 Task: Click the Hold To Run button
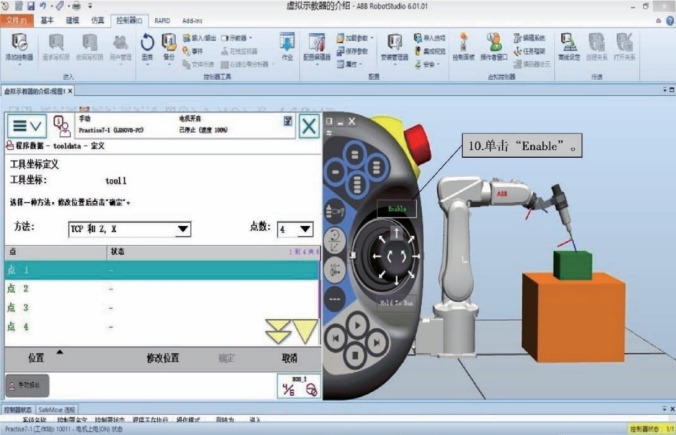click(x=396, y=303)
